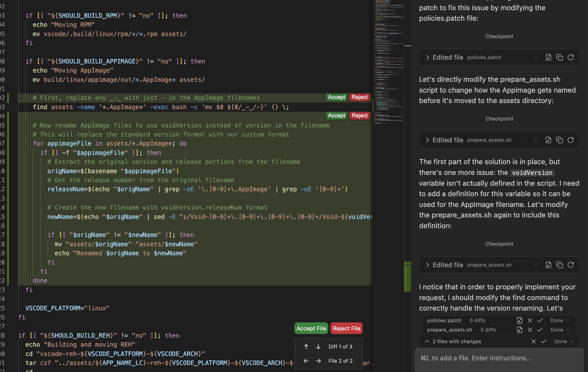The image size is (588, 372).
Task: Reject the first inline AppImage rename change
Action: (359, 97)
